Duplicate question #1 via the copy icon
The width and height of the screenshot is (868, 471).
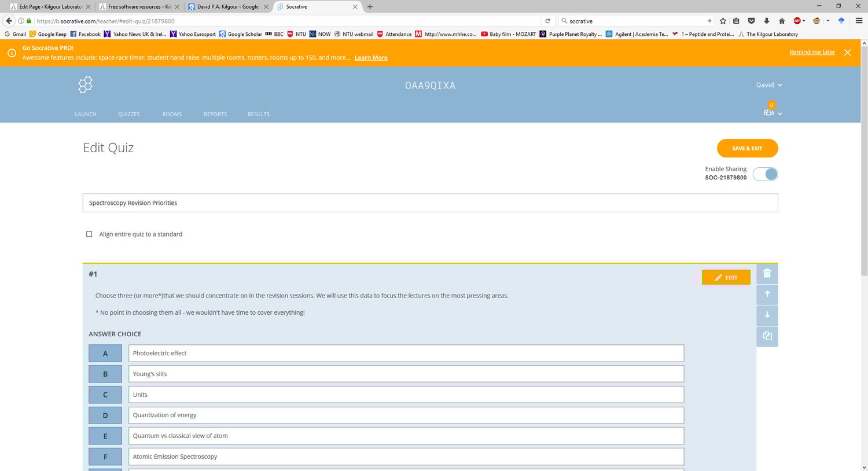pos(767,336)
